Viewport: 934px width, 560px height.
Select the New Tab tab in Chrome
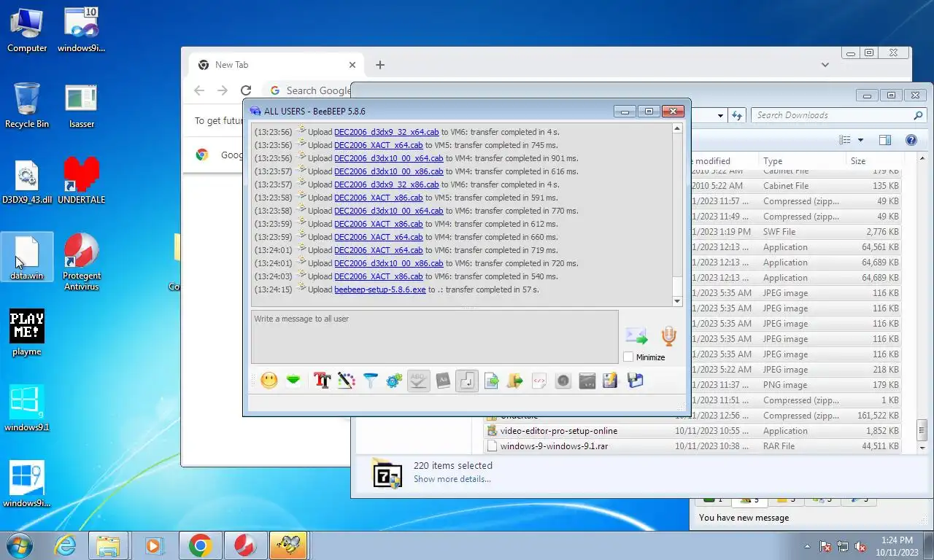pos(275,65)
